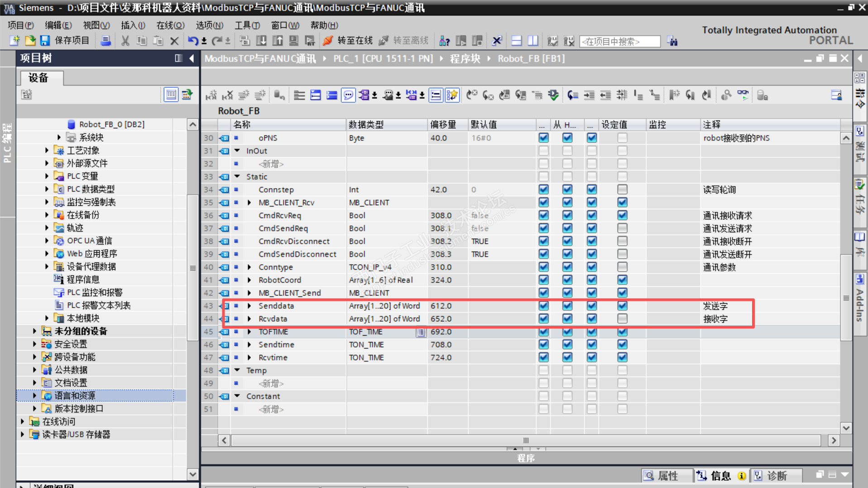Viewport: 868px width, 488px height.
Task: Click the project tree vertical scrollbar
Action: tap(192, 268)
